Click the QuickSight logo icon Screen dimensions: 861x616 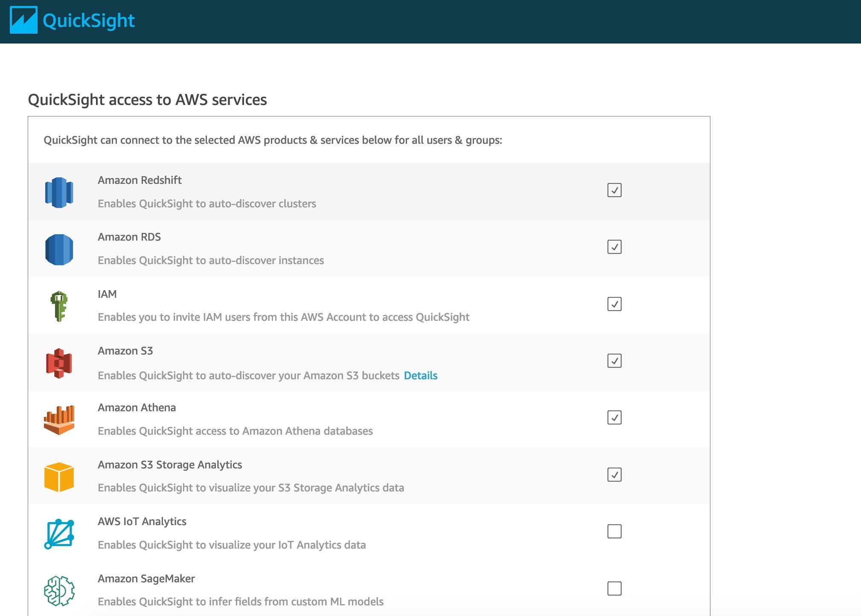point(23,20)
